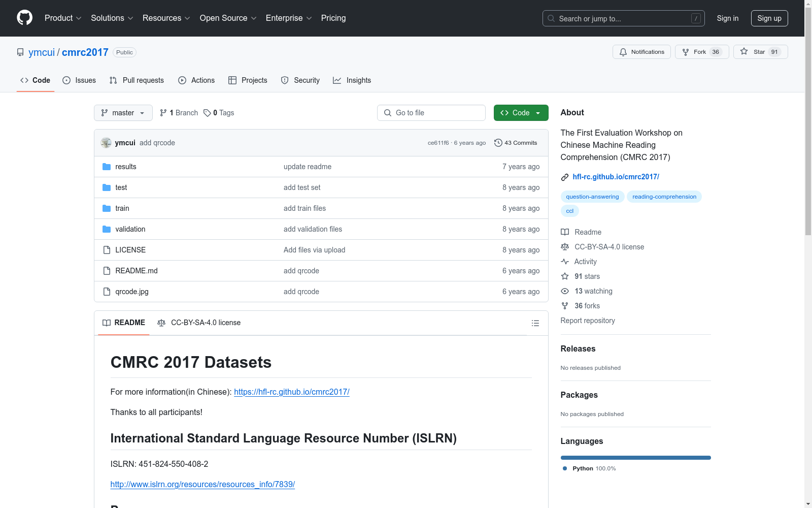This screenshot has width=812, height=508.
Task: Click the Star count 91
Action: pos(774,52)
